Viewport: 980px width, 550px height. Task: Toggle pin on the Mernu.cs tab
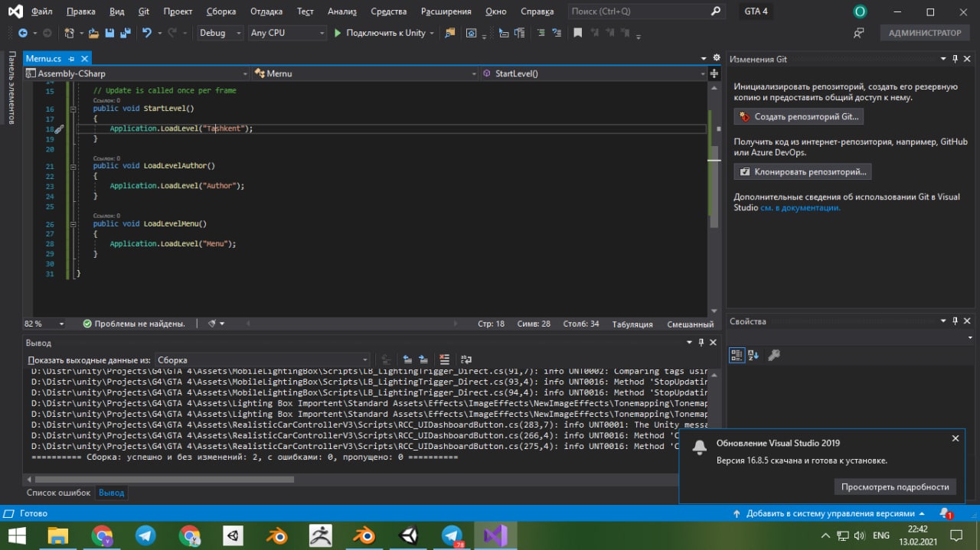(72, 59)
